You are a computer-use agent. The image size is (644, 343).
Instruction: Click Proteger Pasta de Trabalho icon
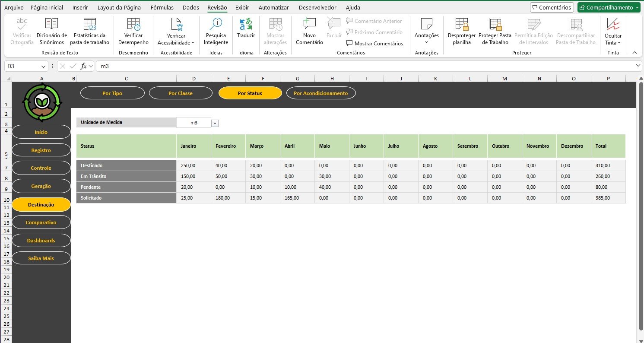[x=495, y=25]
